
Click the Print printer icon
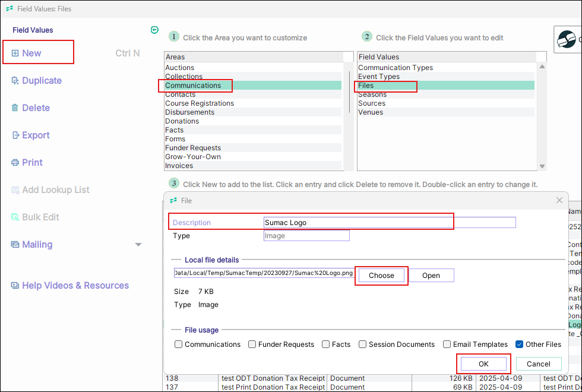[15, 163]
